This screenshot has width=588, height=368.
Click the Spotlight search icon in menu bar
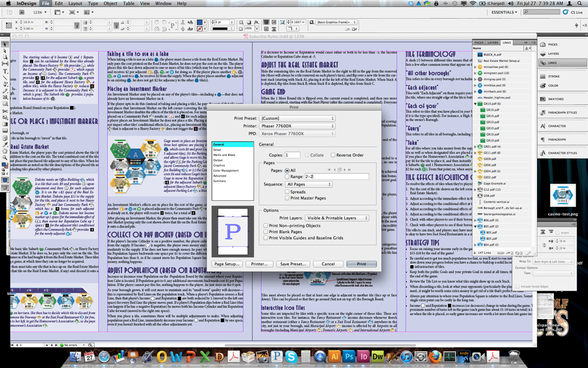[x=579, y=3]
